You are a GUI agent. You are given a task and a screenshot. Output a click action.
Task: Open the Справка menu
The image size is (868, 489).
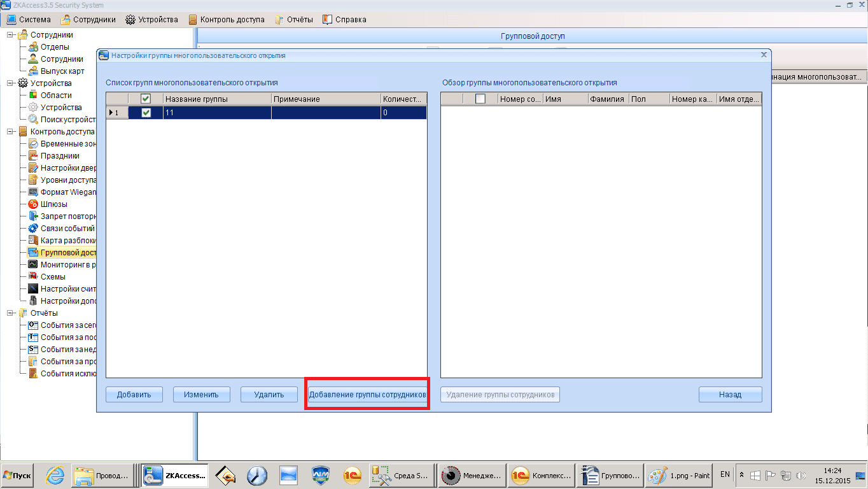344,20
